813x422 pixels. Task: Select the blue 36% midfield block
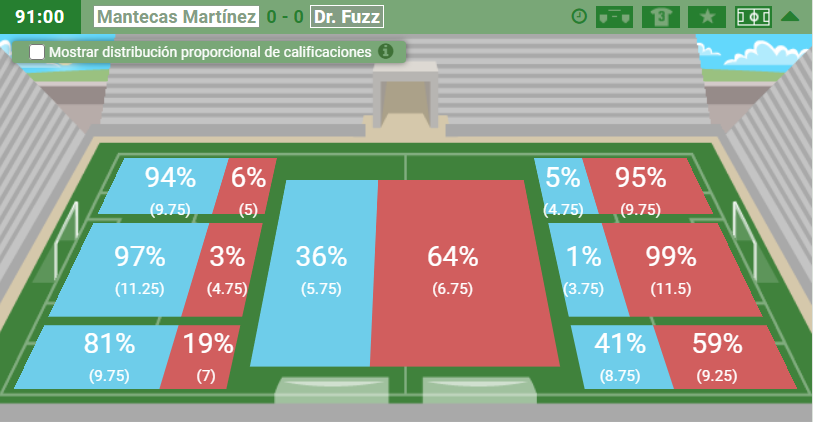pos(315,273)
